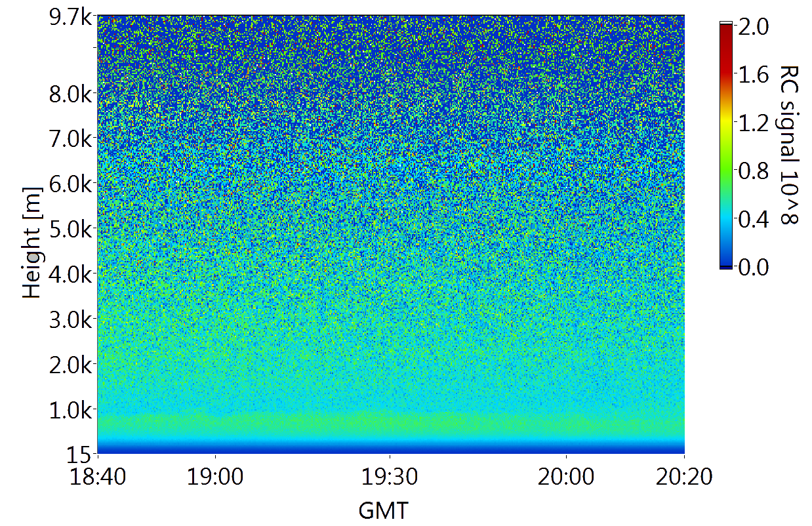812x526 pixels.
Task: Click the GMT x-axis title
Action: (383, 510)
